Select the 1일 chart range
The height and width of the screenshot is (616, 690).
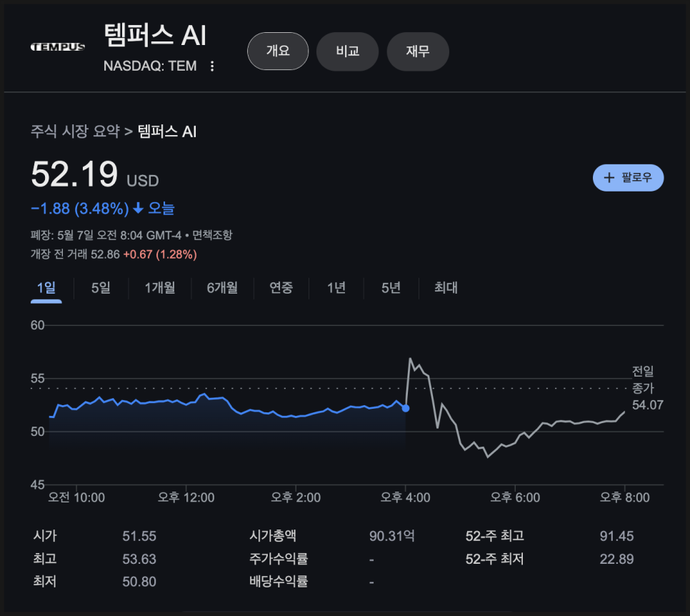[x=46, y=288]
